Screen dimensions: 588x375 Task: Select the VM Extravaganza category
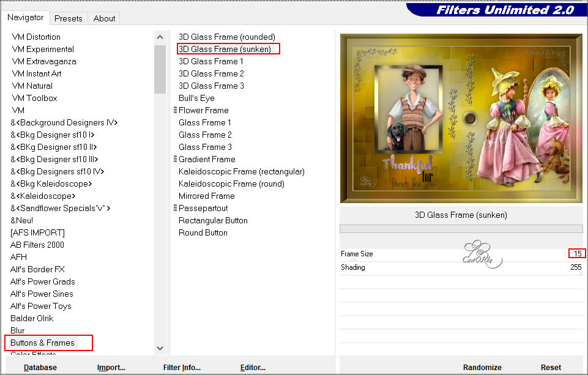[x=44, y=62]
